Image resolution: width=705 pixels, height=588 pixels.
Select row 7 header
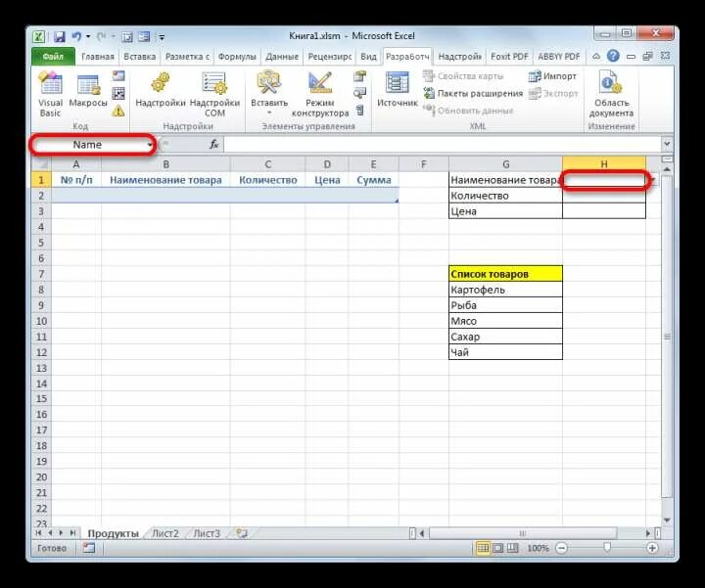tap(41, 274)
